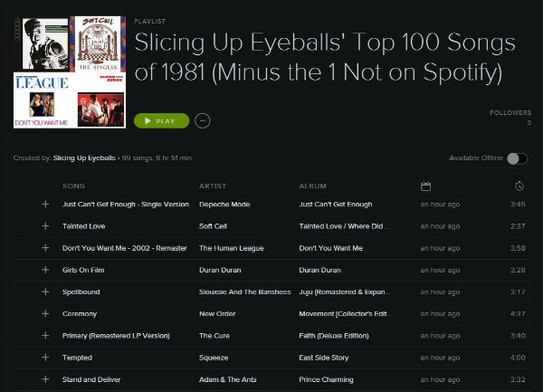The image size is (543, 392).
Task: Select the Don't You Want Me track
Action: click(x=116, y=248)
